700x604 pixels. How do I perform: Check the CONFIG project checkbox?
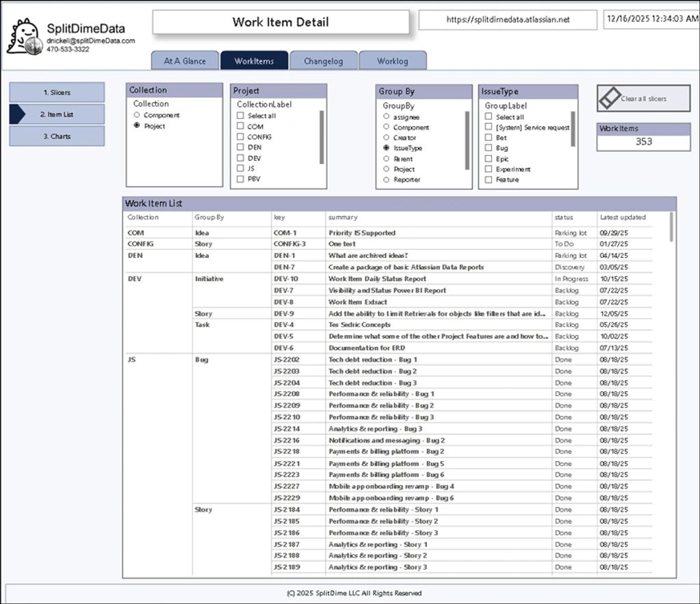pyautogui.click(x=240, y=137)
